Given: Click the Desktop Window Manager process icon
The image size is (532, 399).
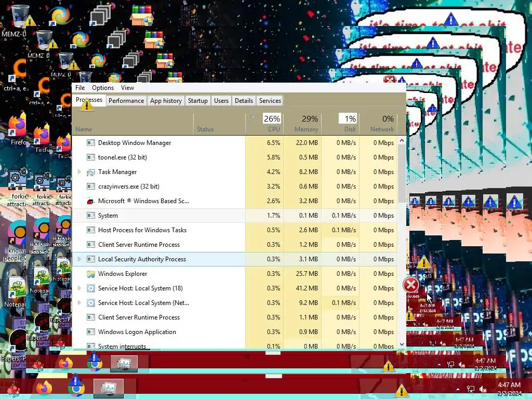Looking at the screenshot, I should [90, 142].
